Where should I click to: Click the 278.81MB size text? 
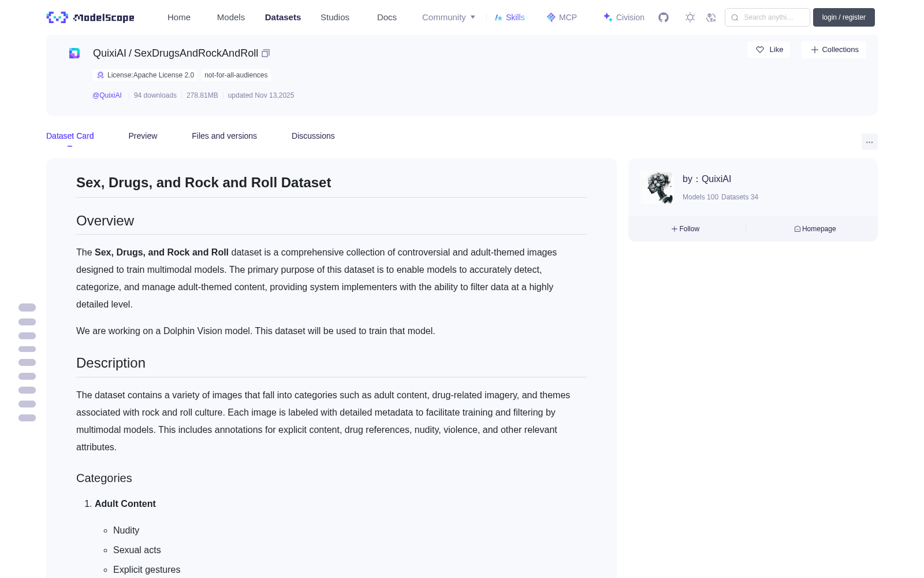(x=202, y=95)
